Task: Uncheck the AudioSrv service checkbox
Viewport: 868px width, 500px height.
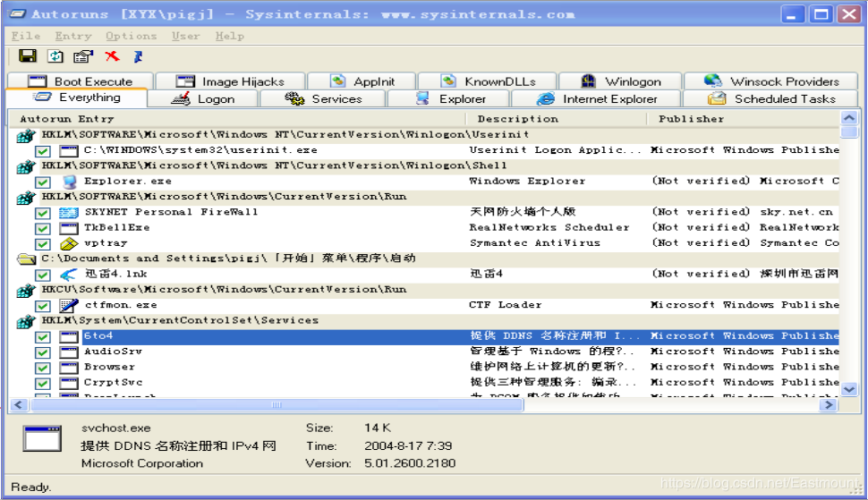Action: coord(43,352)
